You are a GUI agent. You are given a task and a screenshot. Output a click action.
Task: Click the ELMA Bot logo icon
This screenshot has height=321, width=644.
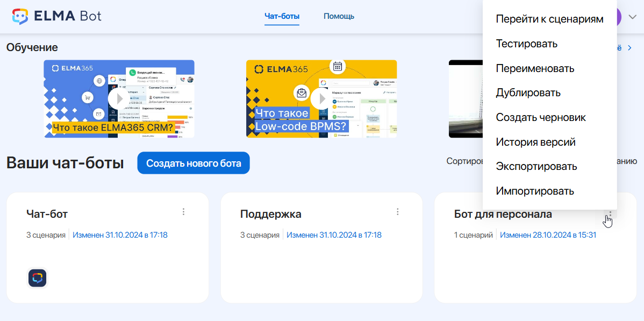[20, 16]
